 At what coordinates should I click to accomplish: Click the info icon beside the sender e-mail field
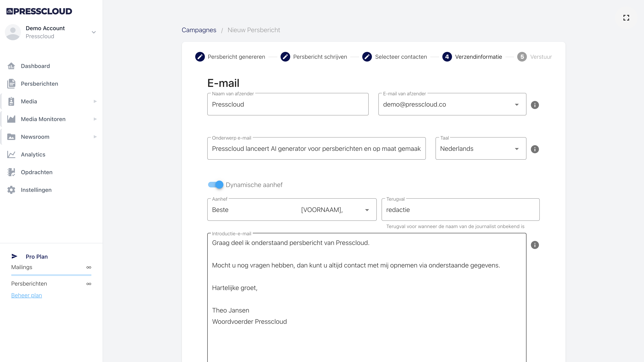[x=535, y=105]
